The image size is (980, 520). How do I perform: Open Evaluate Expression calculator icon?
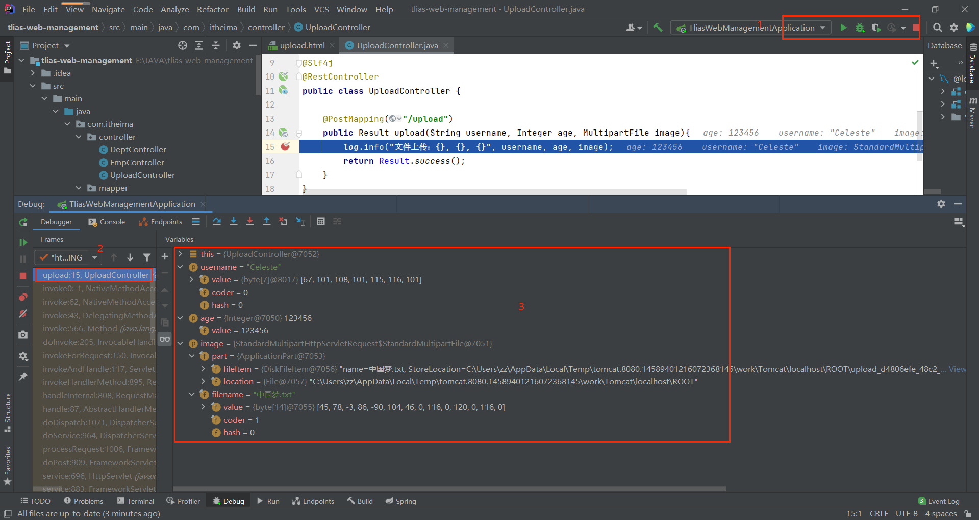coord(321,221)
